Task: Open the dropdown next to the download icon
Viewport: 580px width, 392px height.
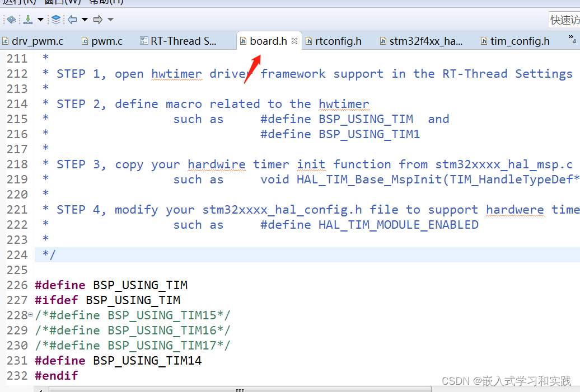Action: 40,20
